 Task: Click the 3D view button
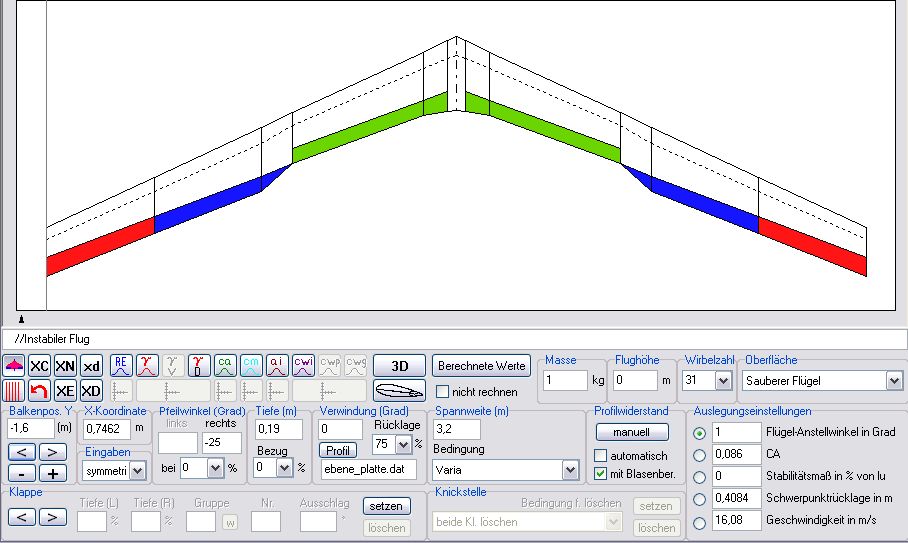399,365
